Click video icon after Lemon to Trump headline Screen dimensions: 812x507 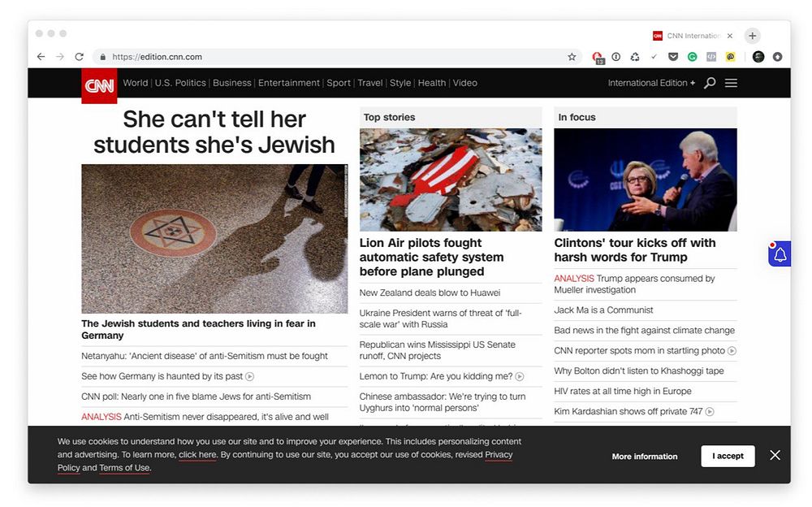pos(520,376)
